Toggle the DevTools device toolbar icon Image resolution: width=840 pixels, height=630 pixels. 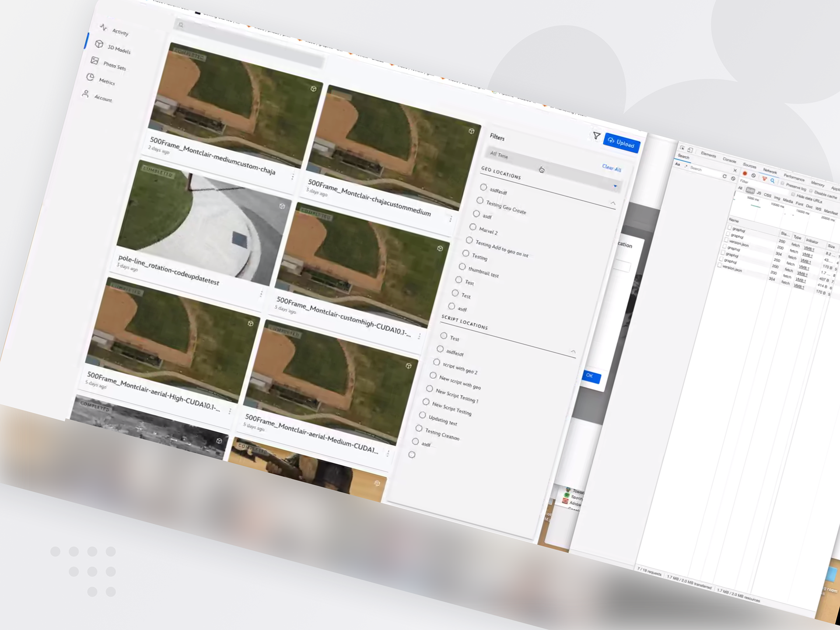(x=690, y=150)
